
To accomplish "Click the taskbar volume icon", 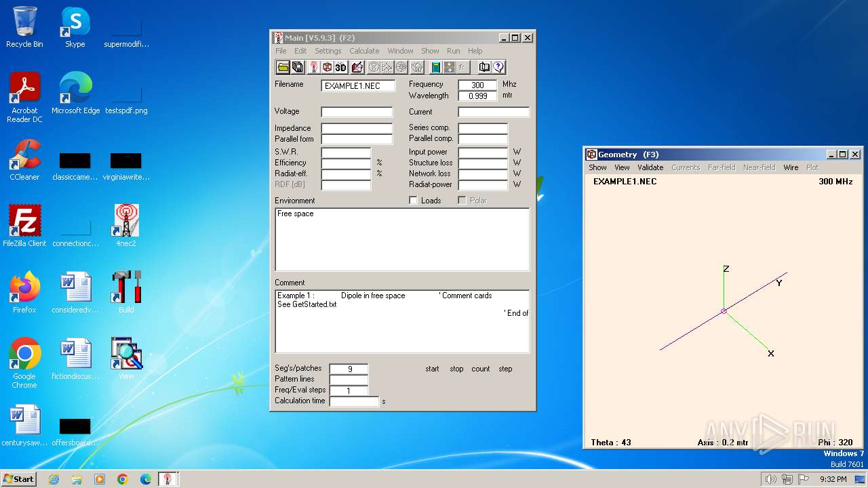I will pos(771,479).
